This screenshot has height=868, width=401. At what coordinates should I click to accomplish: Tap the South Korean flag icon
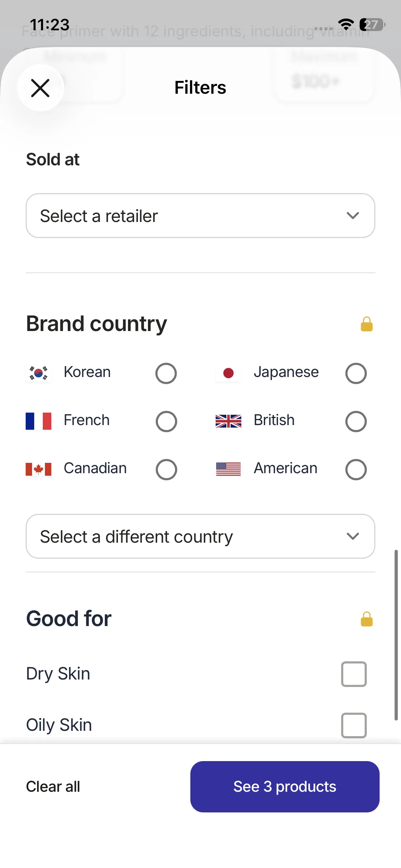click(38, 373)
